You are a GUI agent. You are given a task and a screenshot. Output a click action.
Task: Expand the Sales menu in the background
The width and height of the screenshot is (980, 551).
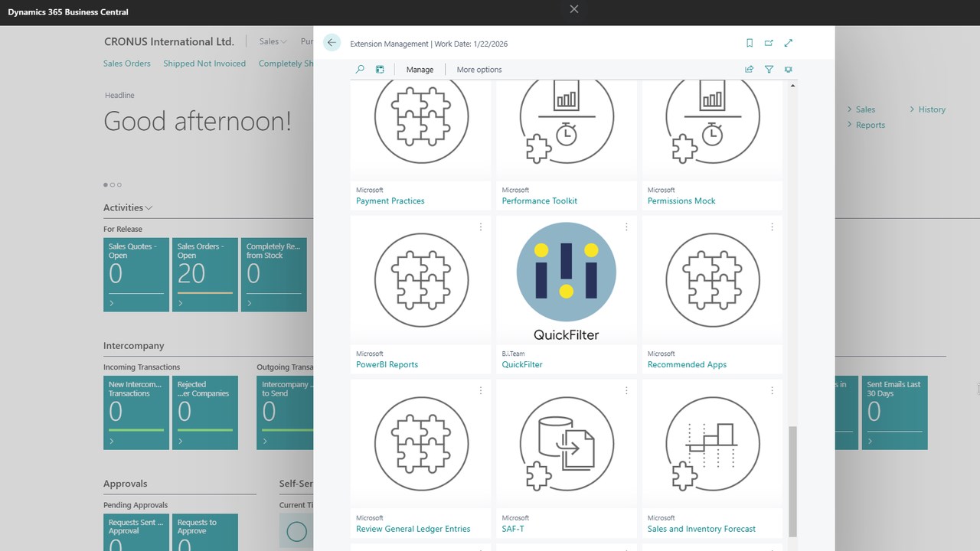(x=273, y=41)
